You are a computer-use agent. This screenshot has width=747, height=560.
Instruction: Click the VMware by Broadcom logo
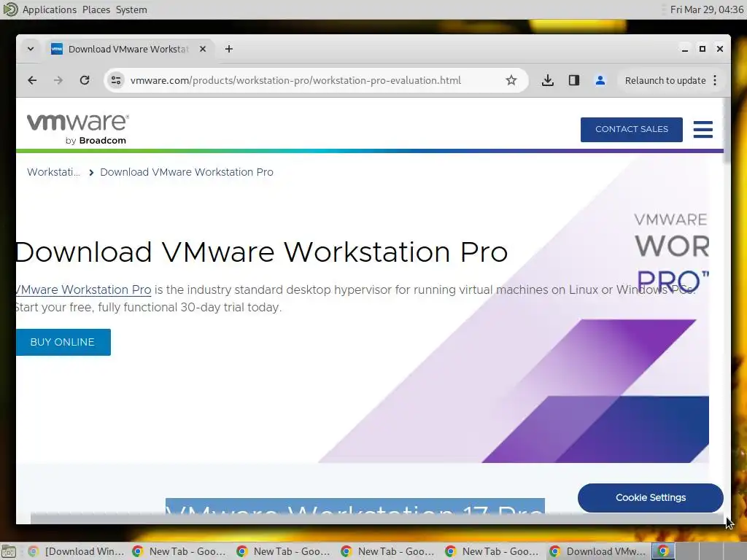pyautogui.click(x=77, y=128)
